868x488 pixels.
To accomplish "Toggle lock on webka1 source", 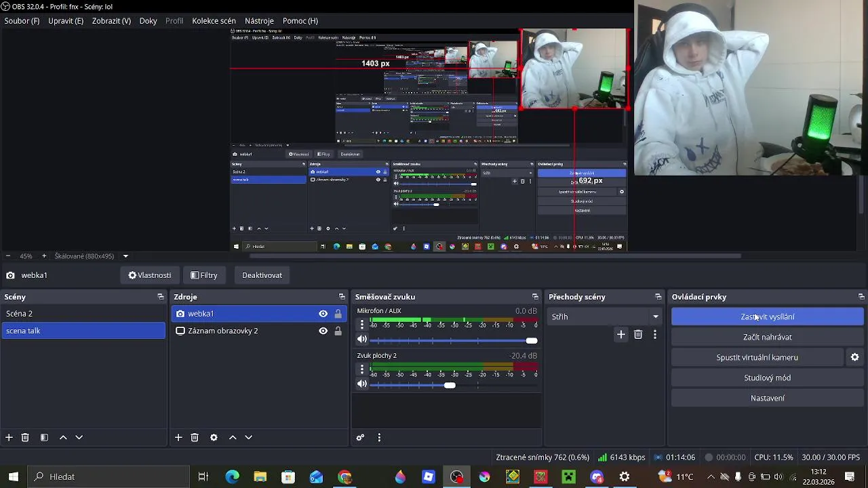I will tap(338, 314).
